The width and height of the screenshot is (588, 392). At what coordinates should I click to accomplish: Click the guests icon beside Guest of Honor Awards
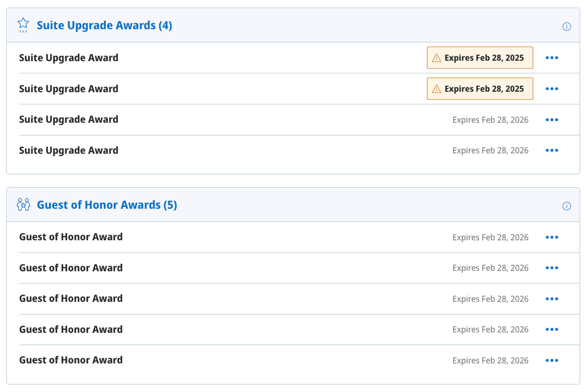click(23, 204)
